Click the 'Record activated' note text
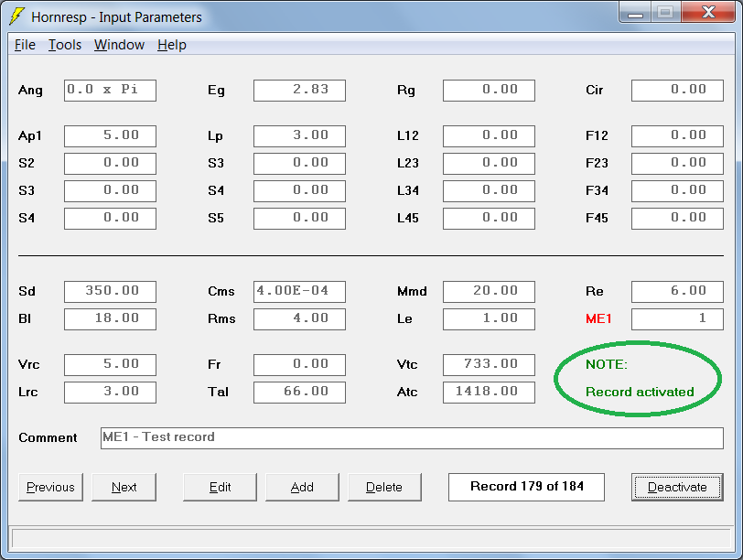The image size is (743, 560). coord(640,393)
